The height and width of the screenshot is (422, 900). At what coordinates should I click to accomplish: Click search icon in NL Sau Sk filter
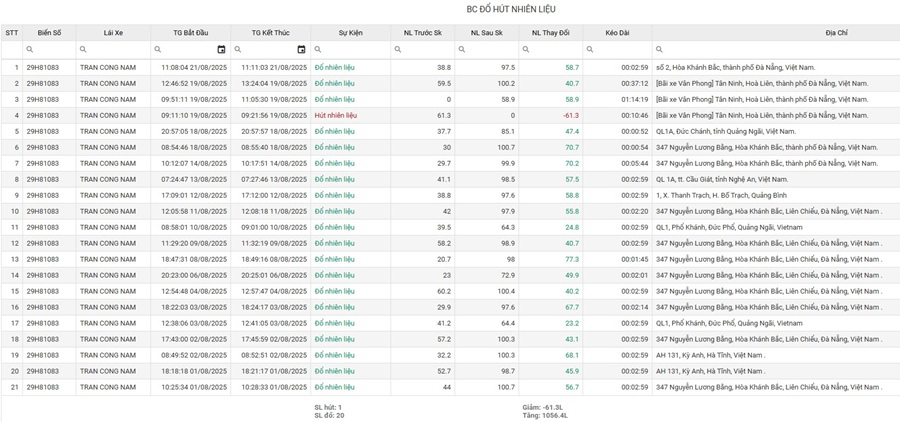click(462, 49)
